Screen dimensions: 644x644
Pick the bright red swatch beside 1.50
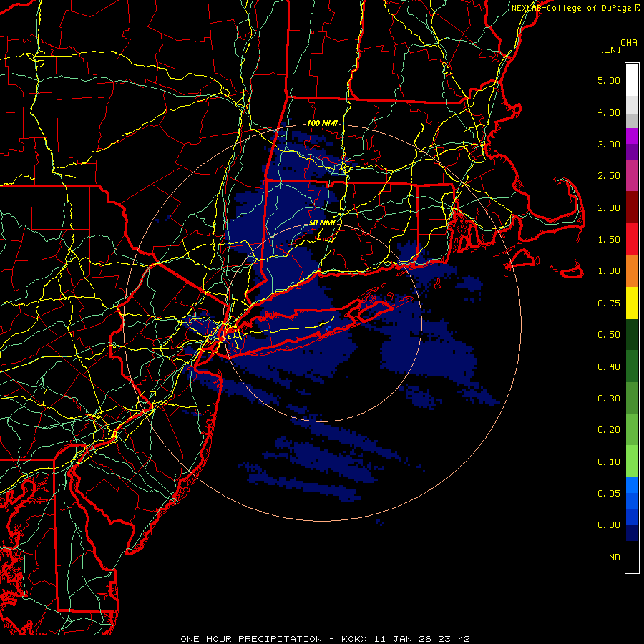click(x=632, y=240)
